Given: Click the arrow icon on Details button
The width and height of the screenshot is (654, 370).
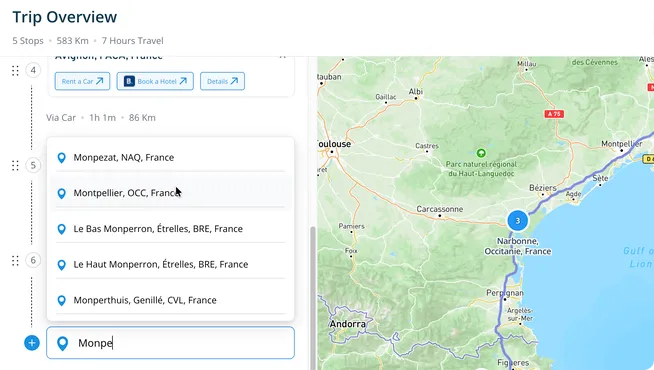Looking at the screenshot, I should (x=234, y=81).
